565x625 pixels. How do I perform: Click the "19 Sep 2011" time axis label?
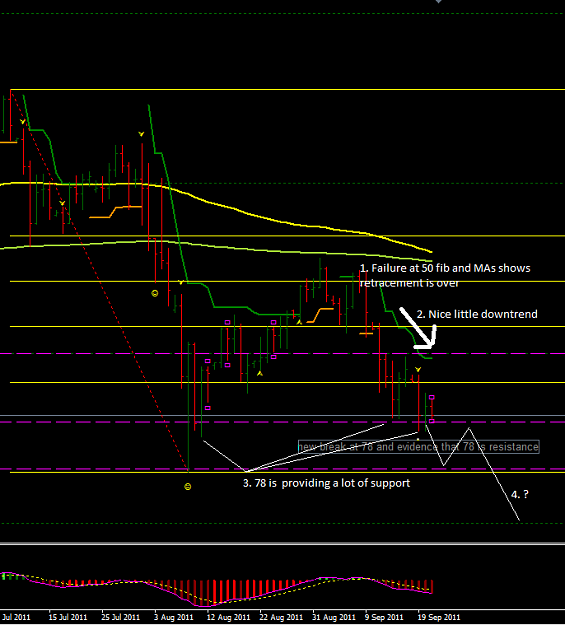pyautogui.click(x=439, y=617)
